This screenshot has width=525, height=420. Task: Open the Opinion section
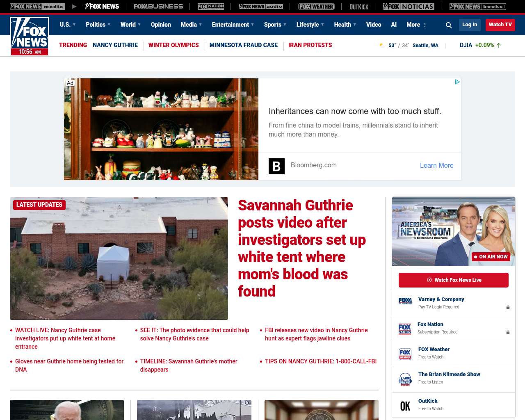[x=161, y=25]
